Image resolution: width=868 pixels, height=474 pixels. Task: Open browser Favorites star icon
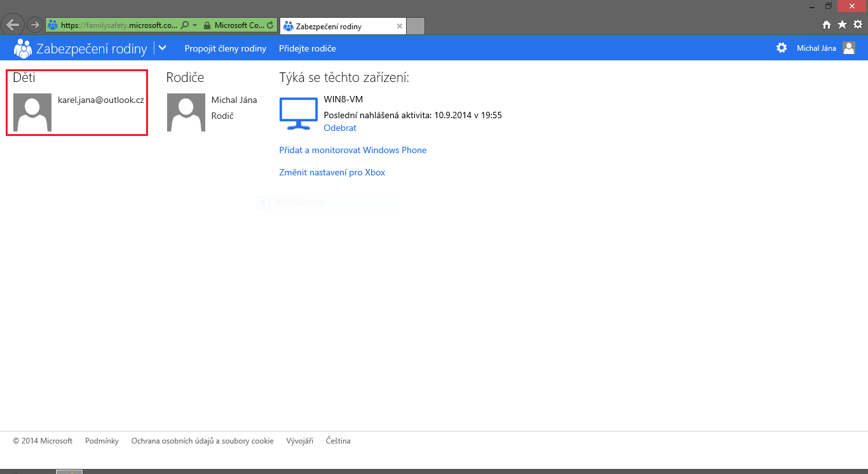(842, 25)
